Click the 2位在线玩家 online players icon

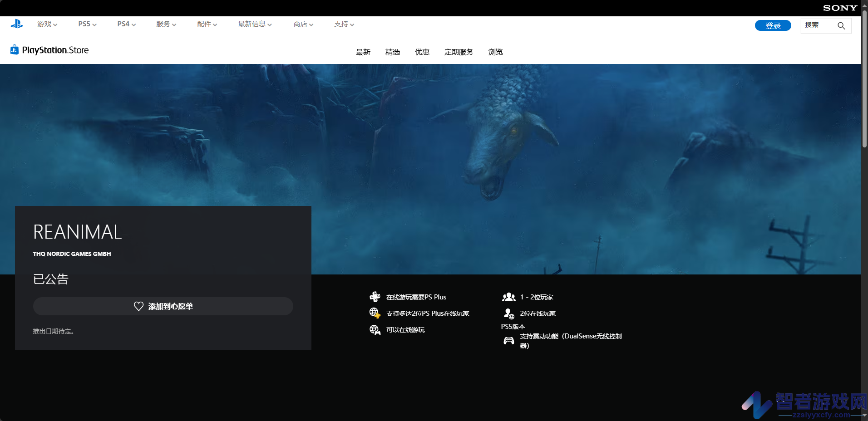click(x=509, y=313)
